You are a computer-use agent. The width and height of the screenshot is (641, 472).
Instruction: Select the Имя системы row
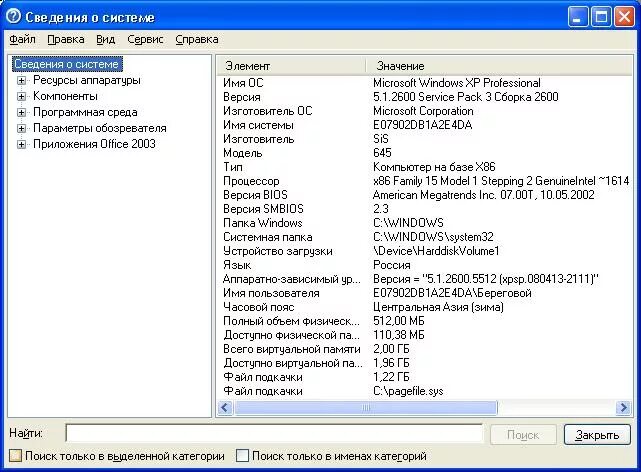(425, 125)
